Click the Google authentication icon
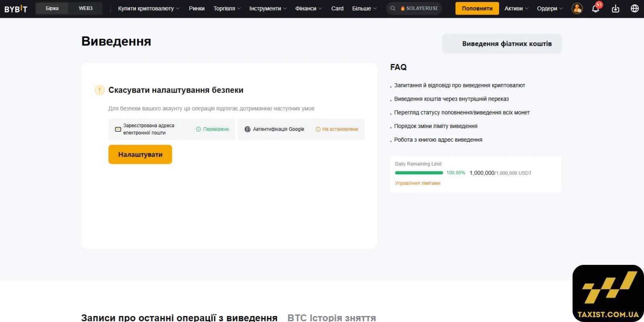Screen dimensions: 644x322 pyautogui.click(x=248, y=129)
